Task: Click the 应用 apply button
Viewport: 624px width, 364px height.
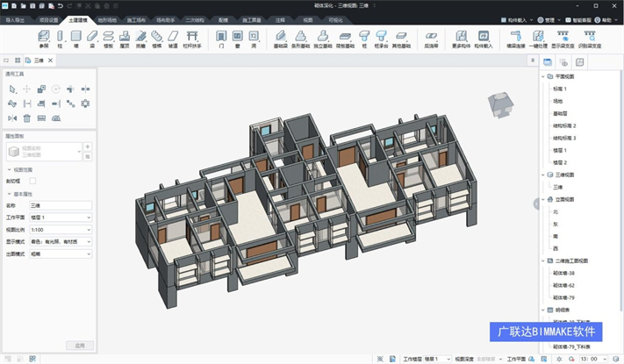Action: pyautogui.click(x=80, y=346)
